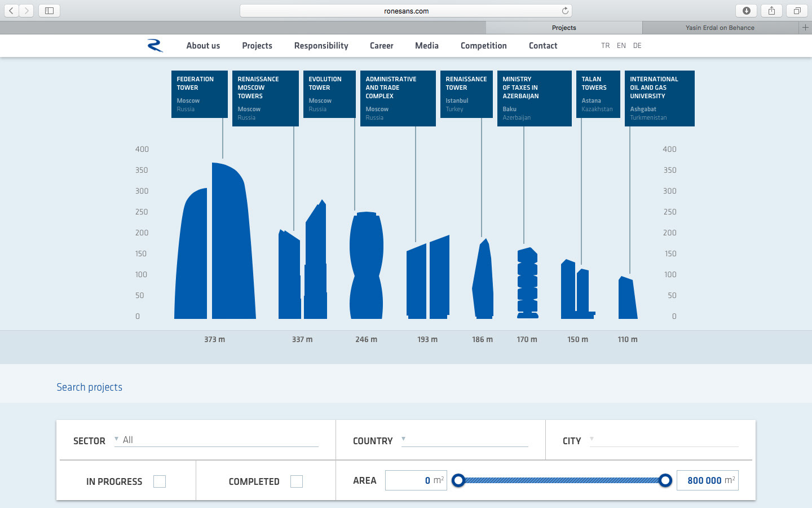This screenshot has height=508, width=812.
Task: Go forward with Safari's forward arrow
Action: pyautogui.click(x=27, y=11)
